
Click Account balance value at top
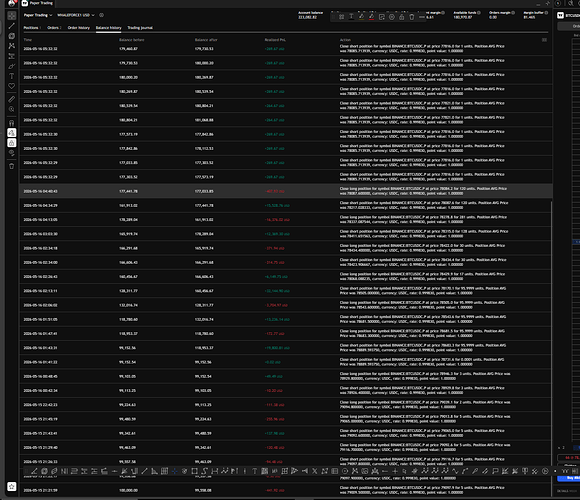[x=308, y=17]
